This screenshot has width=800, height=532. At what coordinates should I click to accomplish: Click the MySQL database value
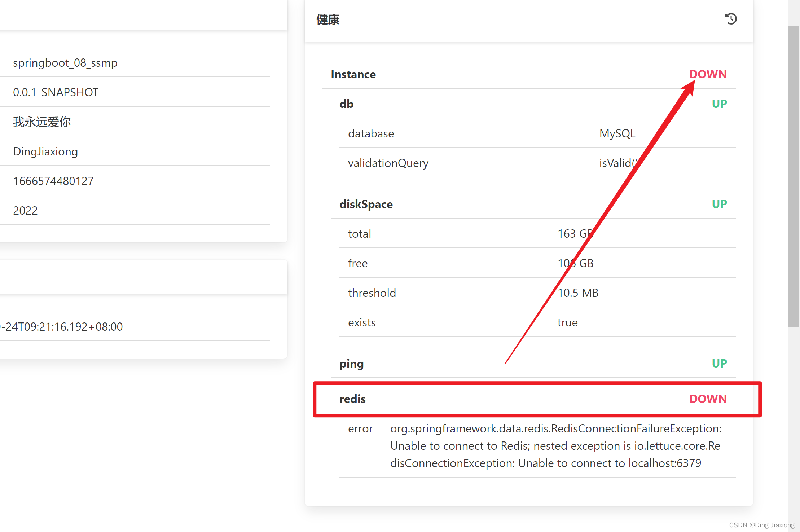coord(617,133)
